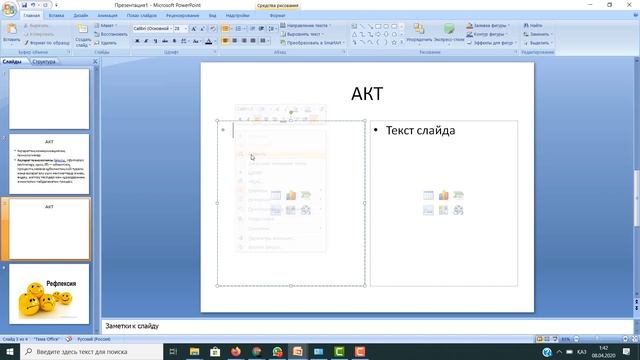Delete the slide using Удалить
The image size is (640, 360).
point(106,43)
